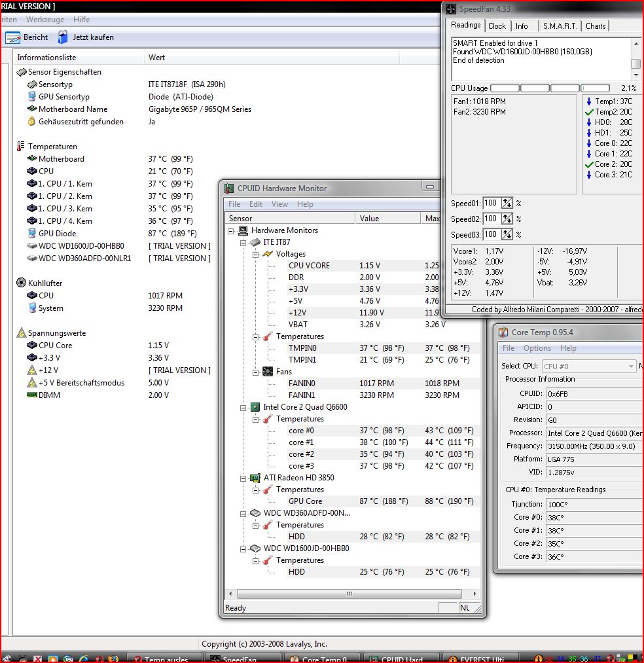Switch to the S.M.A.R.T. tab in SpeedFan
The height and width of the screenshot is (663, 644).
(560, 26)
